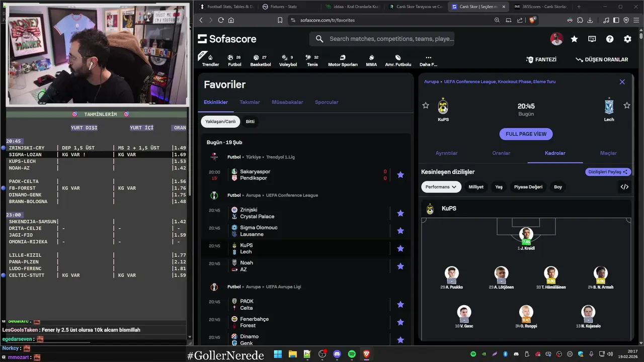The height and width of the screenshot is (362, 644).
Task: Open Sofascore settings gear
Action: [x=627, y=39]
